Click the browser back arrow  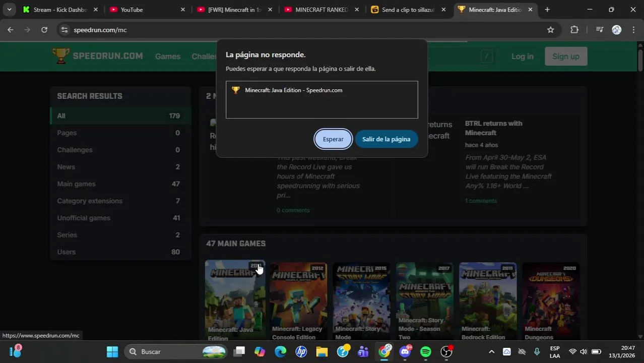tap(11, 30)
